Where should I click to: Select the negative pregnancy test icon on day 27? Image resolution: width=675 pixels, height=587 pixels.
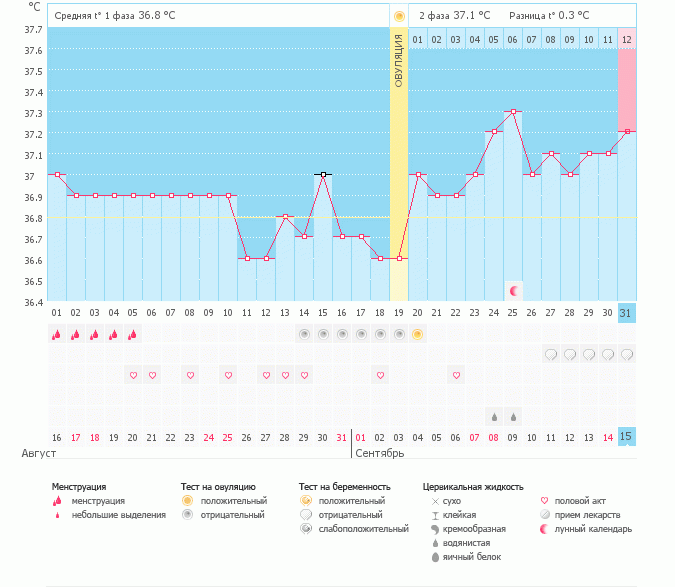pyautogui.click(x=551, y=354)
